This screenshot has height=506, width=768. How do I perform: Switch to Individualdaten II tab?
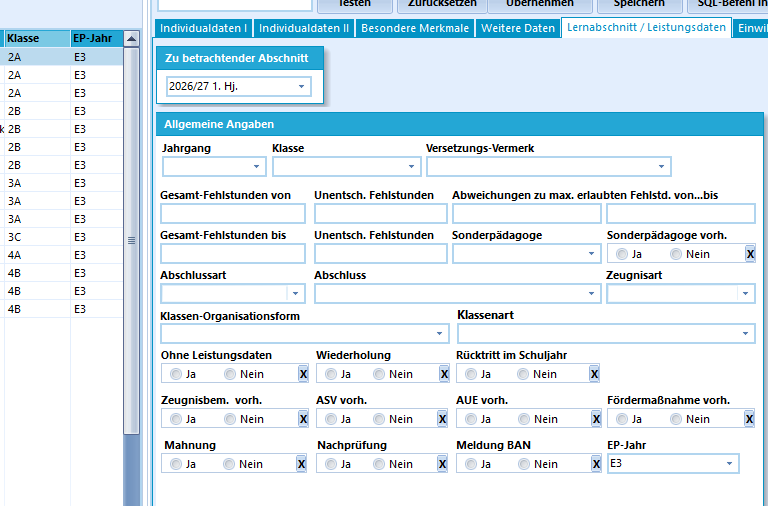tap(304, 28)
